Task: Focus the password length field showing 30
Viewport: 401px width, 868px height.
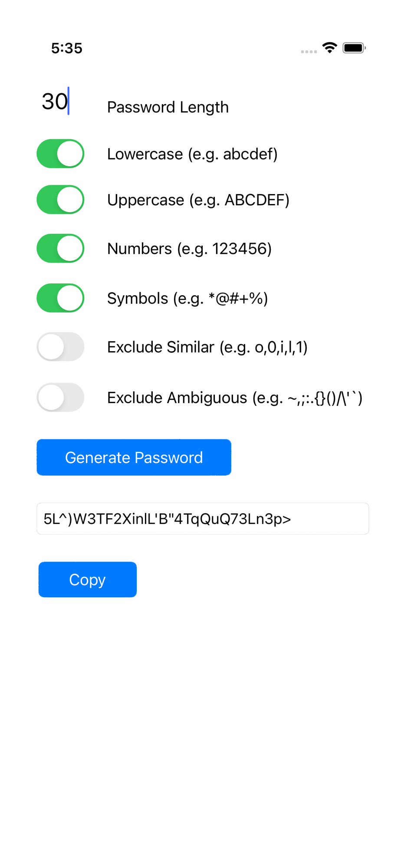Action: pyautogui.click(x=61, y=102)
